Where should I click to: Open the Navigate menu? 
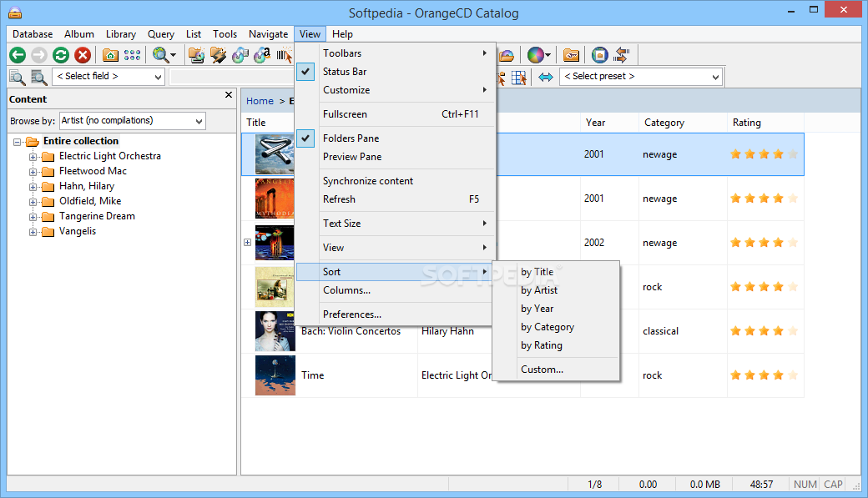tap(268, 33)
